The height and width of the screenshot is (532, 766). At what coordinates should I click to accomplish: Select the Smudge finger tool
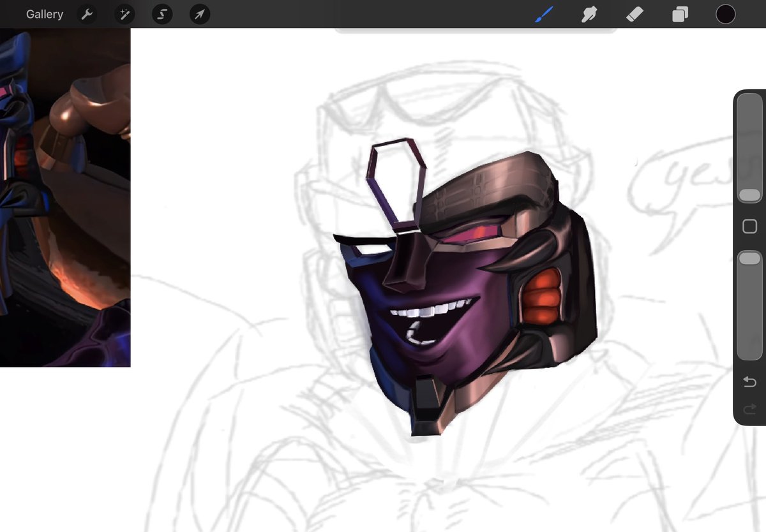[x=589, y=14]
